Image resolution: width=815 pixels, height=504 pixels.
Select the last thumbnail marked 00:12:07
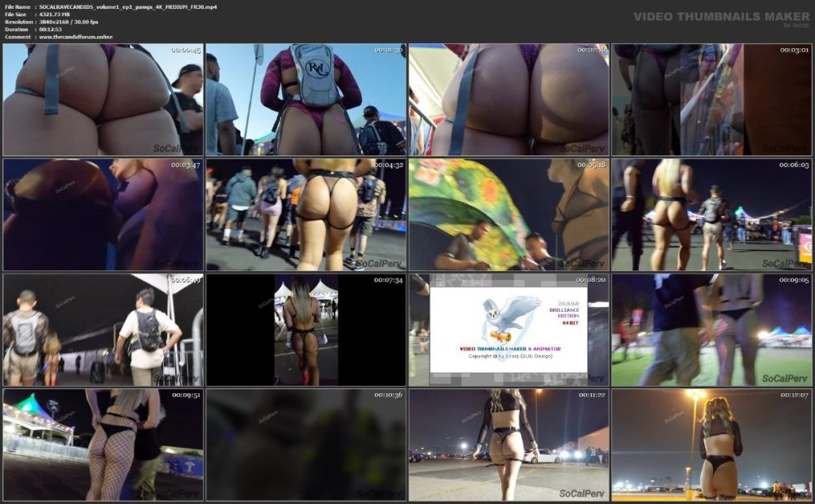[x=711, y=445]
